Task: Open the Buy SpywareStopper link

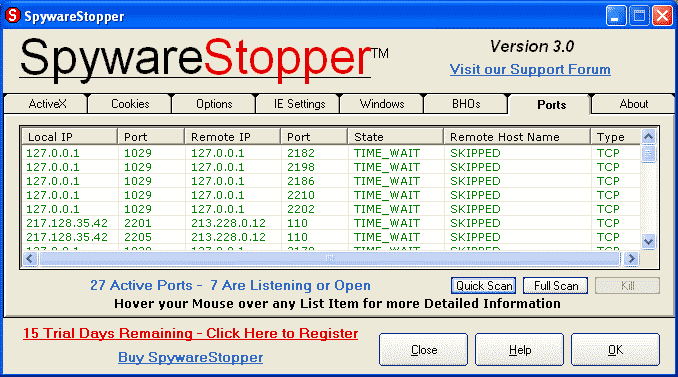Action: (190, 358)
